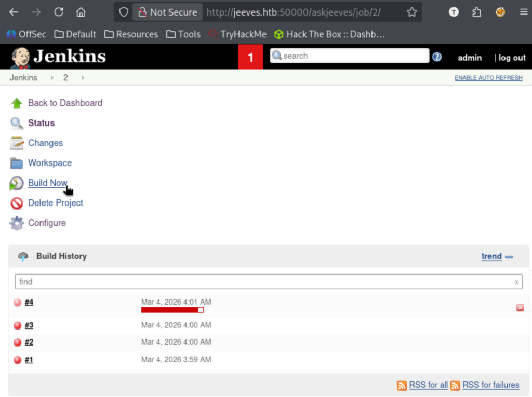Screen dimensions: 532x397
Task: Open the search help question icon
Action: 437,57
